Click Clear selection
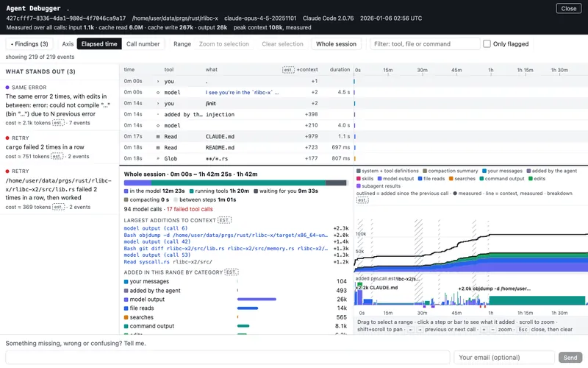 [x=282, y=44]
